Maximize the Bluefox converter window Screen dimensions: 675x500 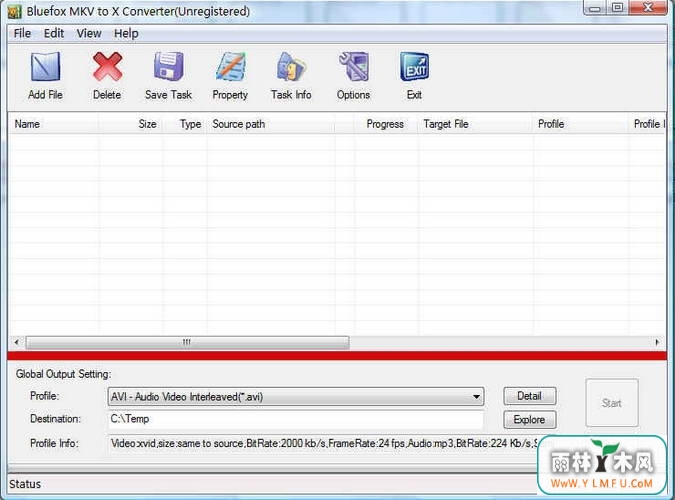[x=617, y=8]
